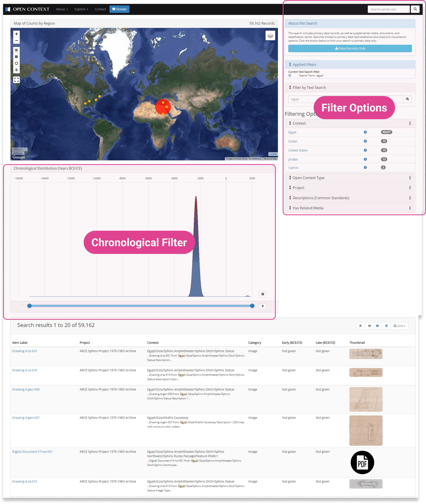Click the map download icon
This screenshot has width=426, height=504.
pos(16,70)
